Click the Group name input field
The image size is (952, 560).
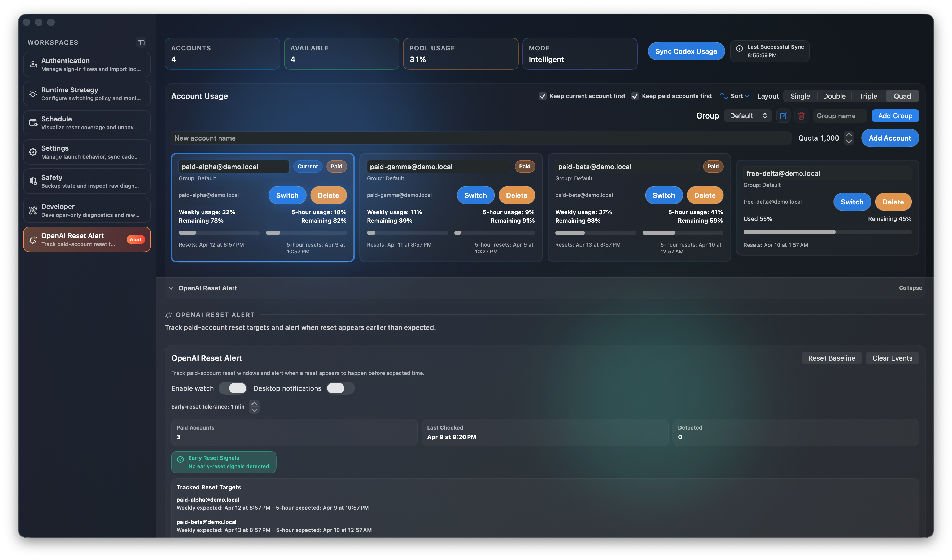pos(839,116)
